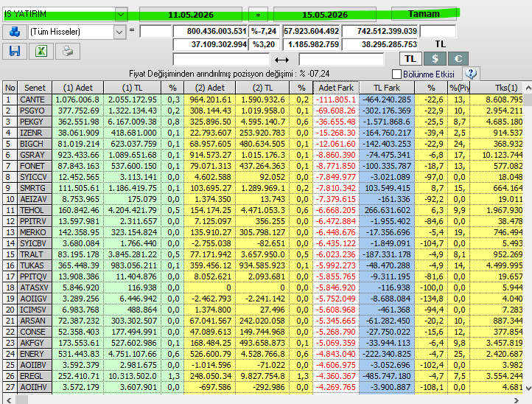The image size is (532, 404).
Task: Click the -464.240.285 TL Fark value
Action: pyautogui.click(x=387, y=100)
